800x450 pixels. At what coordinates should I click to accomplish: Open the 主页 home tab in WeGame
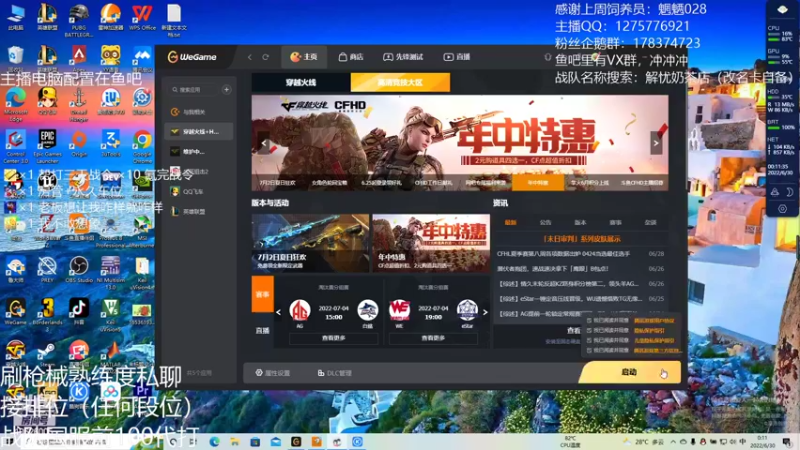(x=304, y=57)
